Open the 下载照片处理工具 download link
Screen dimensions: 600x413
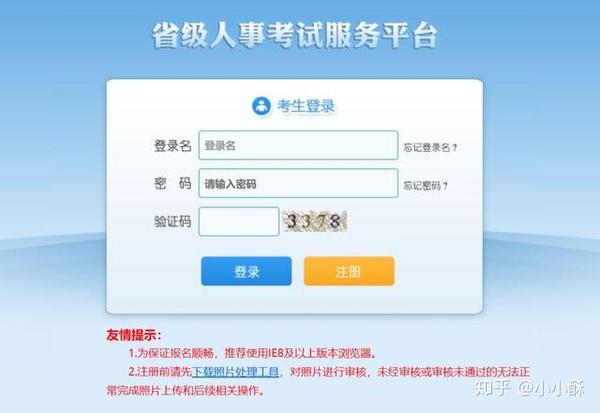tap(235, 372)
